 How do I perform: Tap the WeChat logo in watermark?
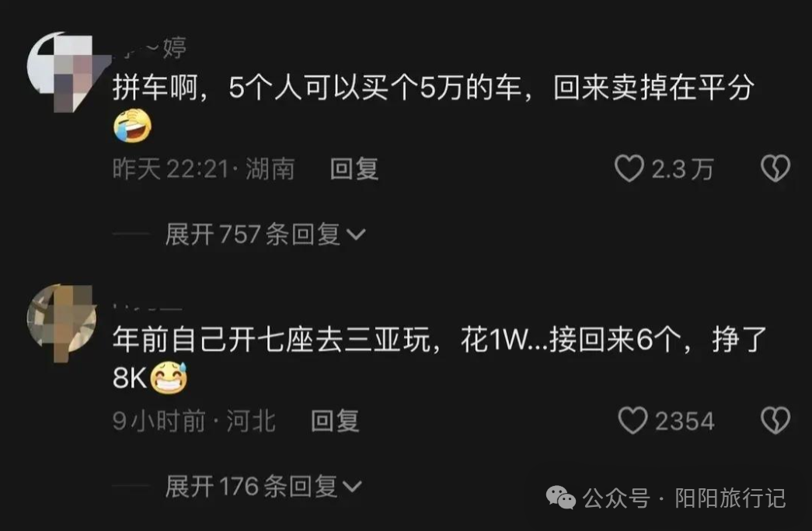coord(561,498)
